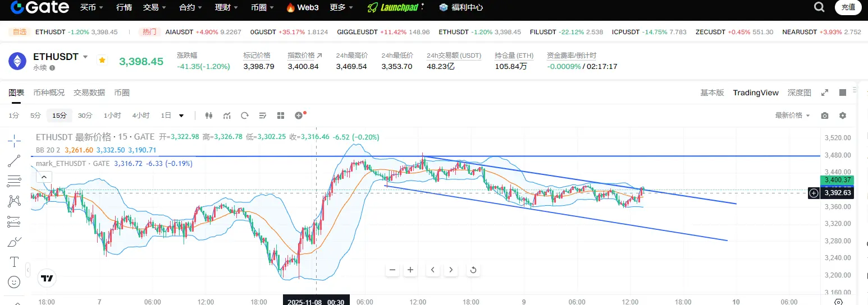Image resolution: width=868 pixels, height=305 pixels.
Task: Open the NEARUSDT ticker
Action: click(821, 32)
